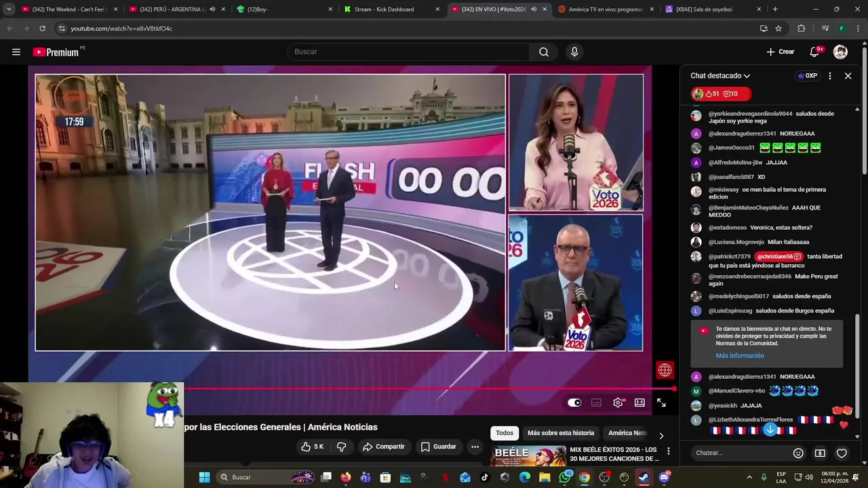The width and height of the screenshot is (868, 488).
Task: Open tab search dropdown arrow
Action: pyautogui.click(x=9, y=9)
